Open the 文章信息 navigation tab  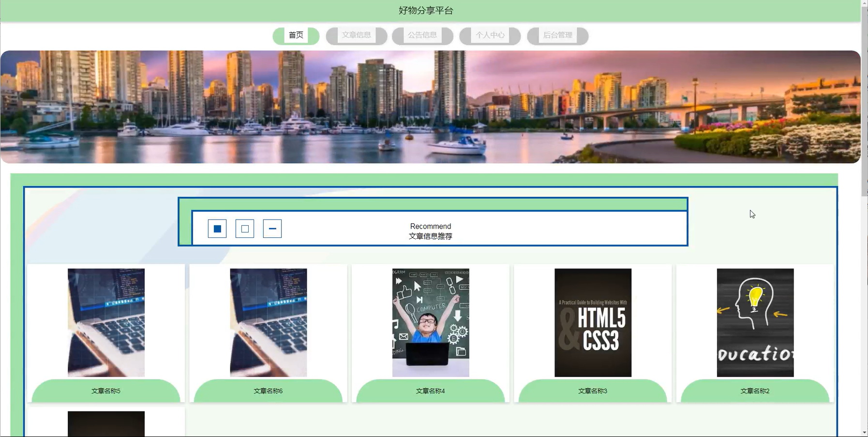point(357,36)
